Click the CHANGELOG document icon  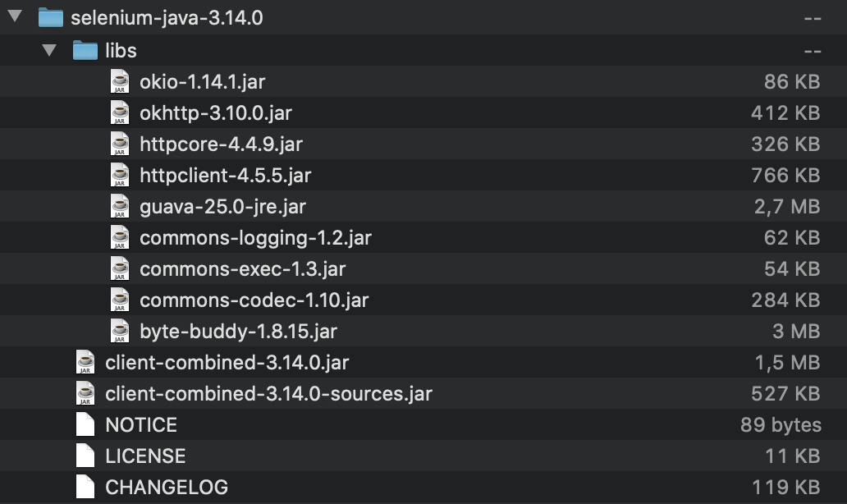click(85, 487)
